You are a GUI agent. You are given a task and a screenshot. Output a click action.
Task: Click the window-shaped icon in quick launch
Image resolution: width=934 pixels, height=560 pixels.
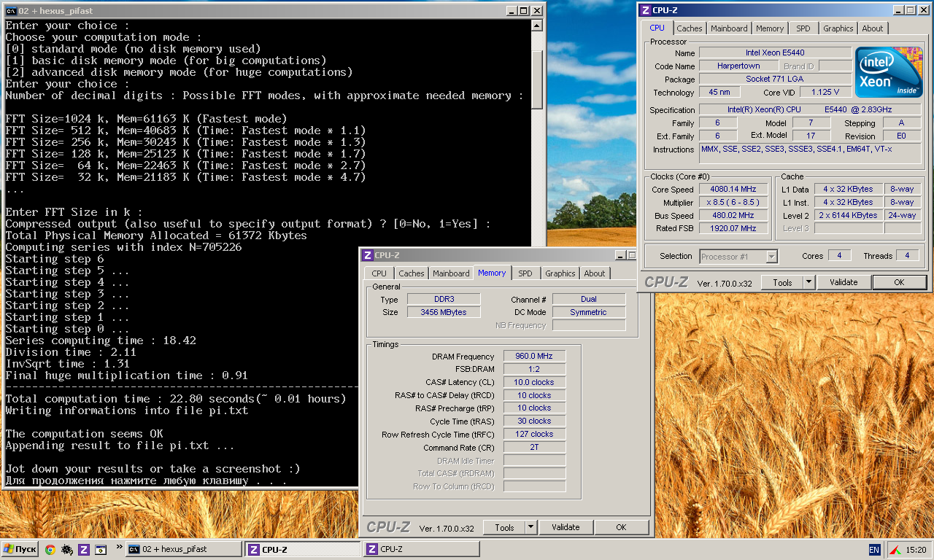coord(101,549)
